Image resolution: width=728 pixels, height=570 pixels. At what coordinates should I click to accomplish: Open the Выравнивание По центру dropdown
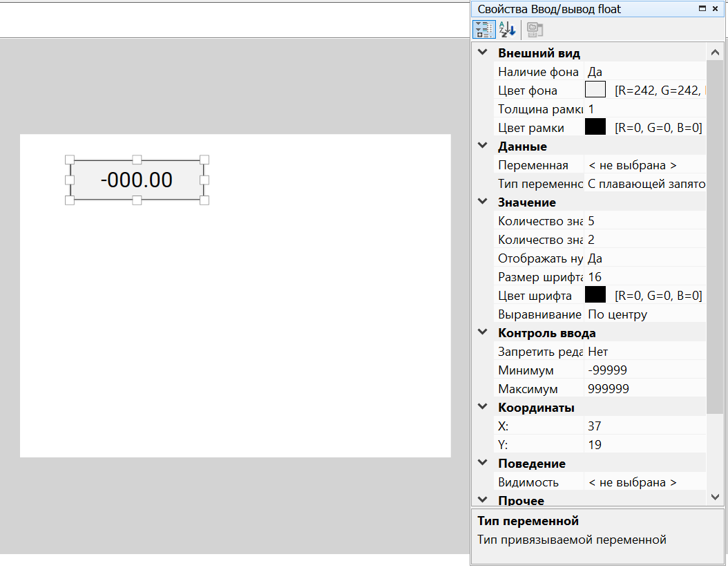642,314
